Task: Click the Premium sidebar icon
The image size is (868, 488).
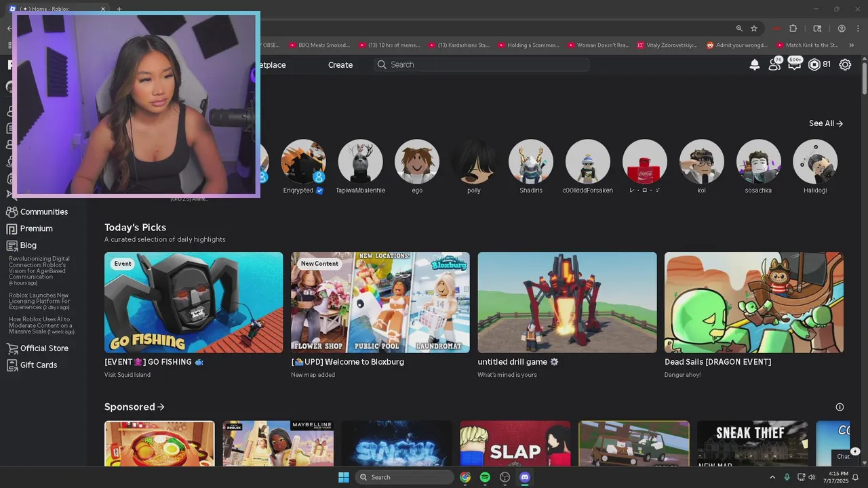Action: (x=12, y=229)
